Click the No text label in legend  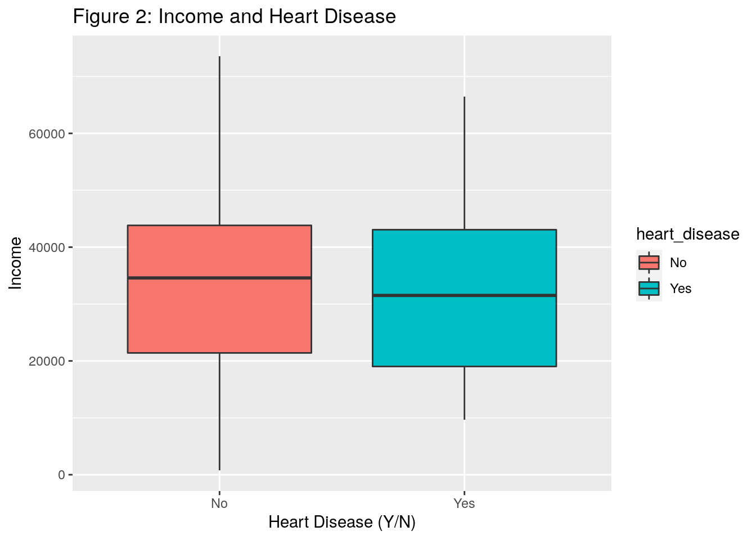(x=678, y=263)
